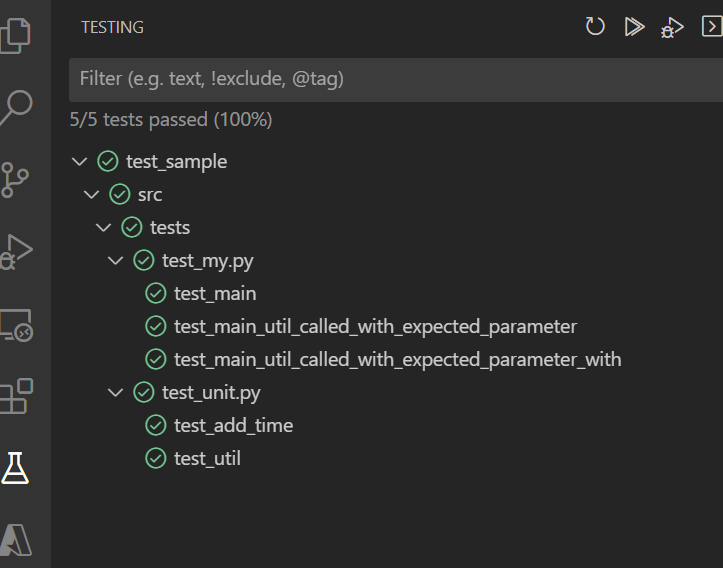This screenshot has width=723, height=568.
Task: Click the Debug All Tests icon
Action: (672, 27)
